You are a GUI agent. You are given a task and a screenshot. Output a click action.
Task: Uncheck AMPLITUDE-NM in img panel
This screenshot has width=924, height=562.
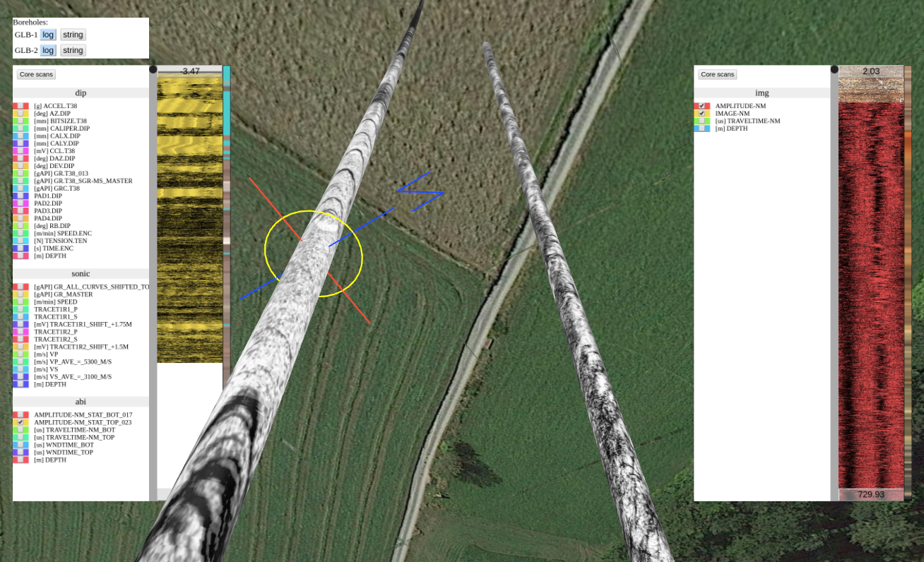click(x=702, y=106)
